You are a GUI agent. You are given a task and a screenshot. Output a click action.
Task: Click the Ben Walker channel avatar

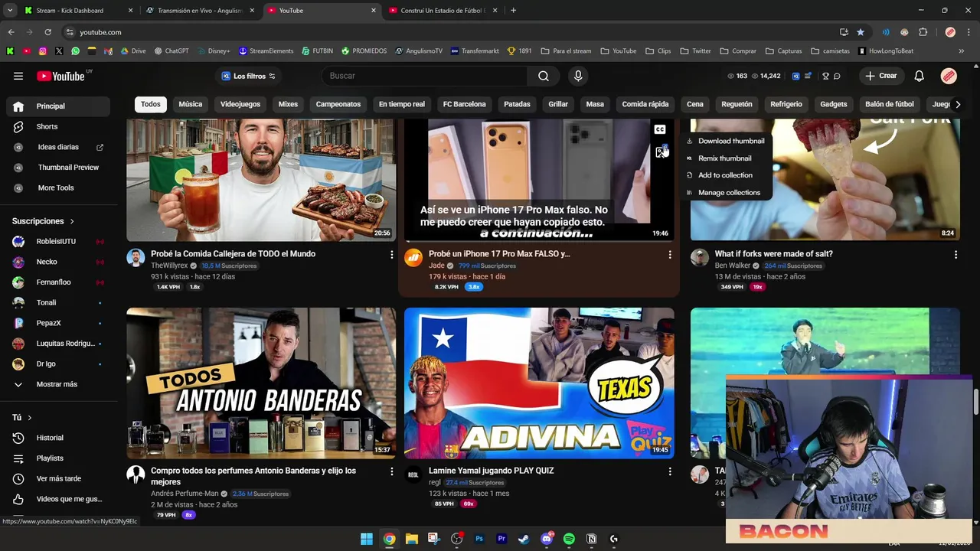pos(700,257)
